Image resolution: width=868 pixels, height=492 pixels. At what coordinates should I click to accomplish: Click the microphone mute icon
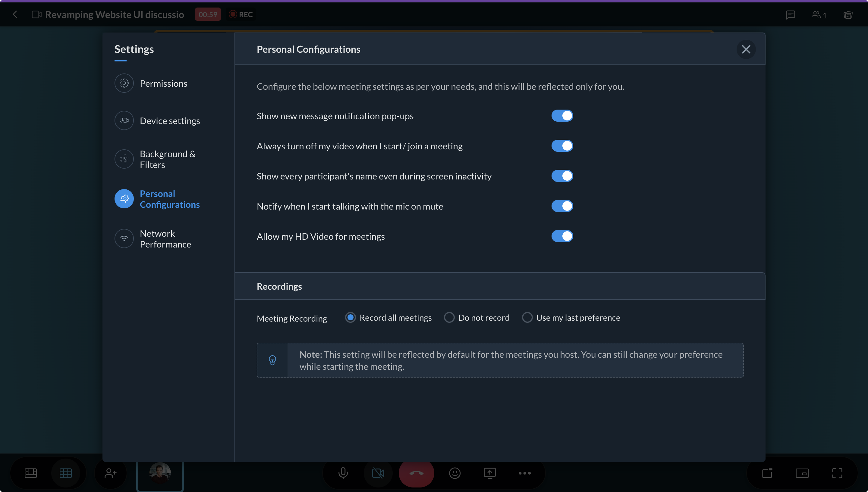coord(343,473)
